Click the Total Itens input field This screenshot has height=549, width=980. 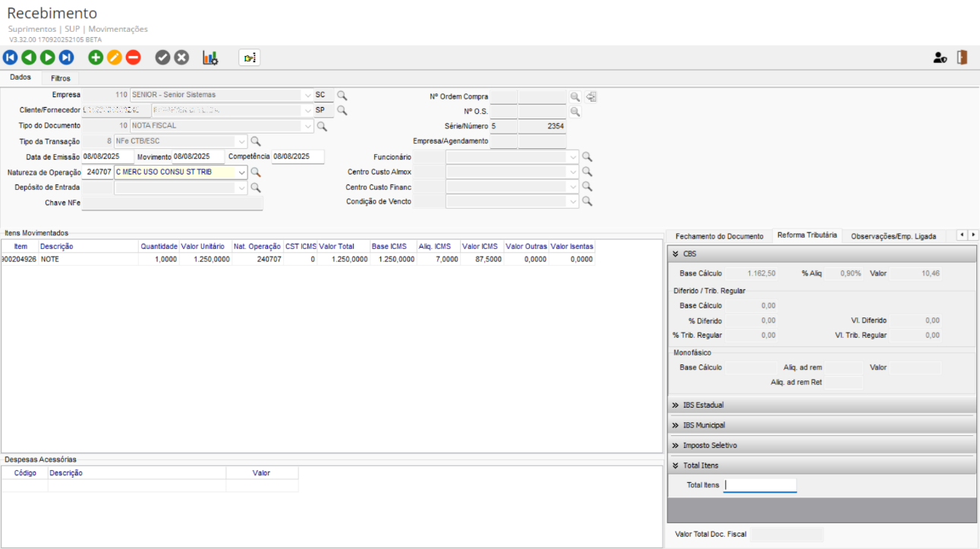coord(760,485)
